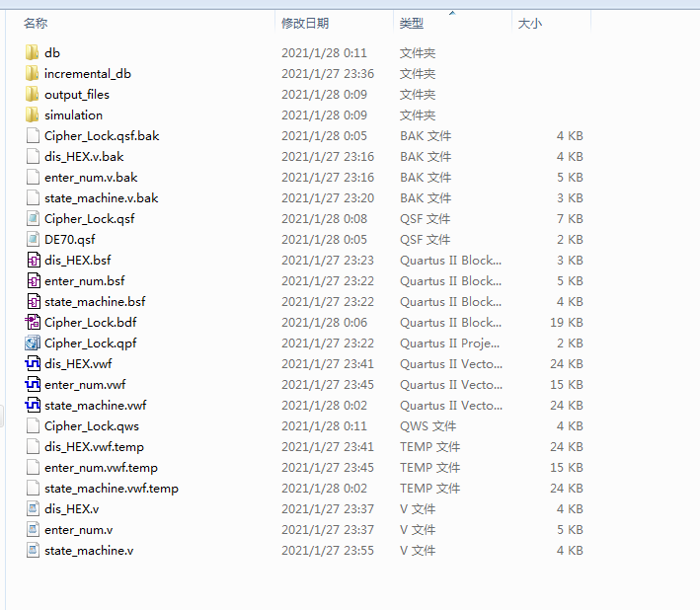Click the enter_num.v.bak file icon
This screenshot has width=700, height=610.
coord(33,177)
